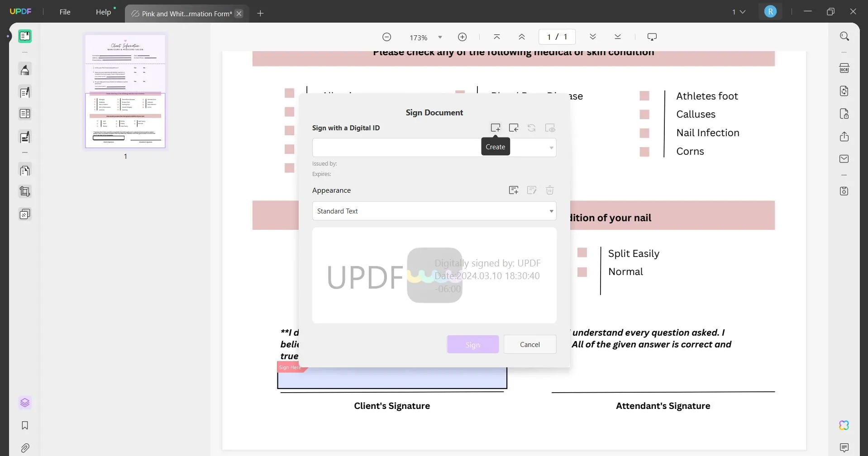Go to next page arrow

[x=593, y=37]
